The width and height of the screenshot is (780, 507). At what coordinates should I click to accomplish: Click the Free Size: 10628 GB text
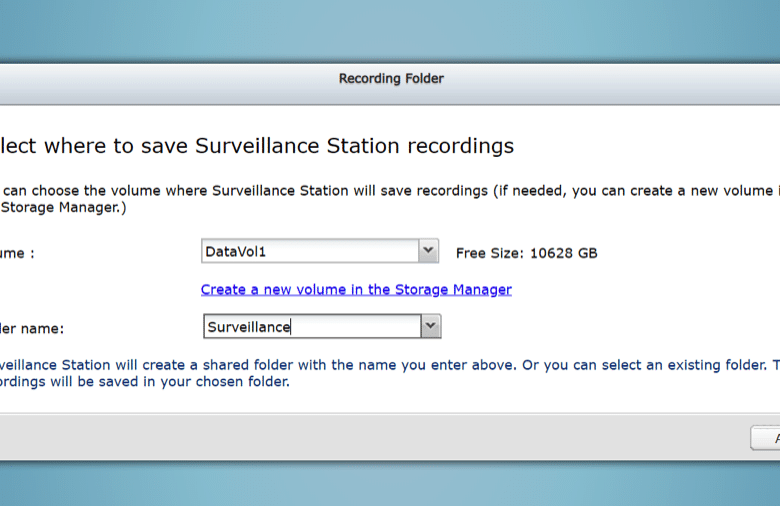(526, 253)
